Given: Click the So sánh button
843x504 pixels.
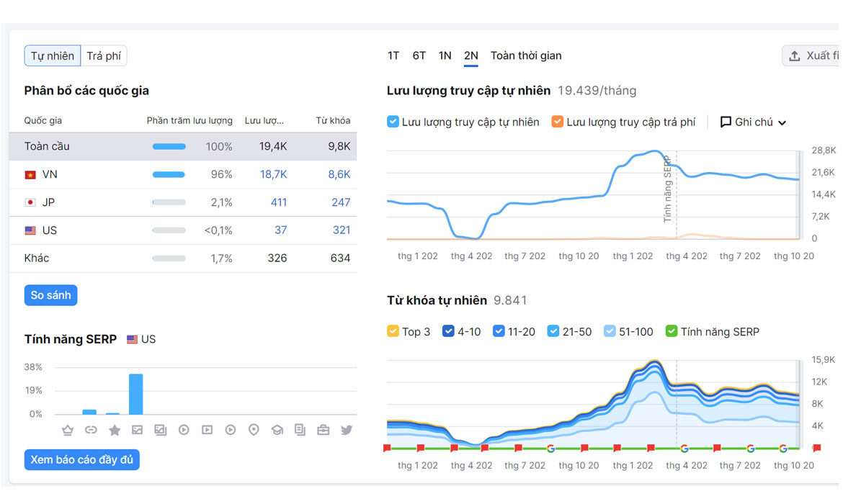Looking at the screenshot, I should pyautogui.click(x=50, y=295).
